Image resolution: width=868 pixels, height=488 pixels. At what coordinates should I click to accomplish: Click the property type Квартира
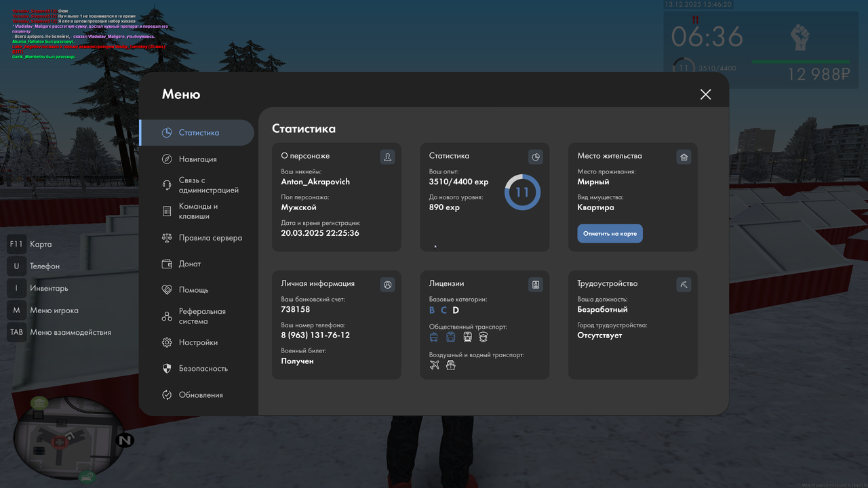[x=596, y=207]
